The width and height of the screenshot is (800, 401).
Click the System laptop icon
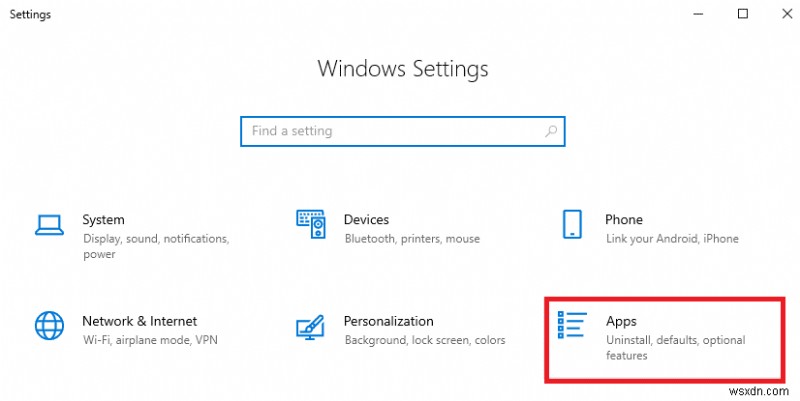49,224
